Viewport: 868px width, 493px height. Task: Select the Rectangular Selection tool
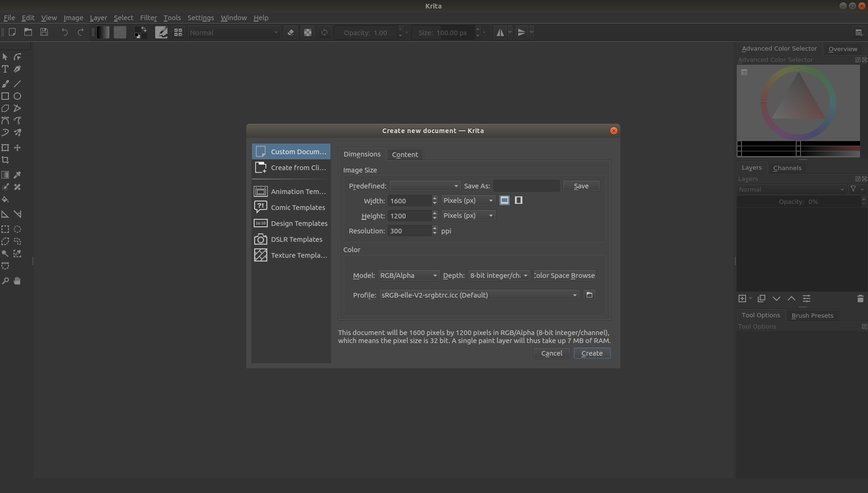[x=5, y=229]
